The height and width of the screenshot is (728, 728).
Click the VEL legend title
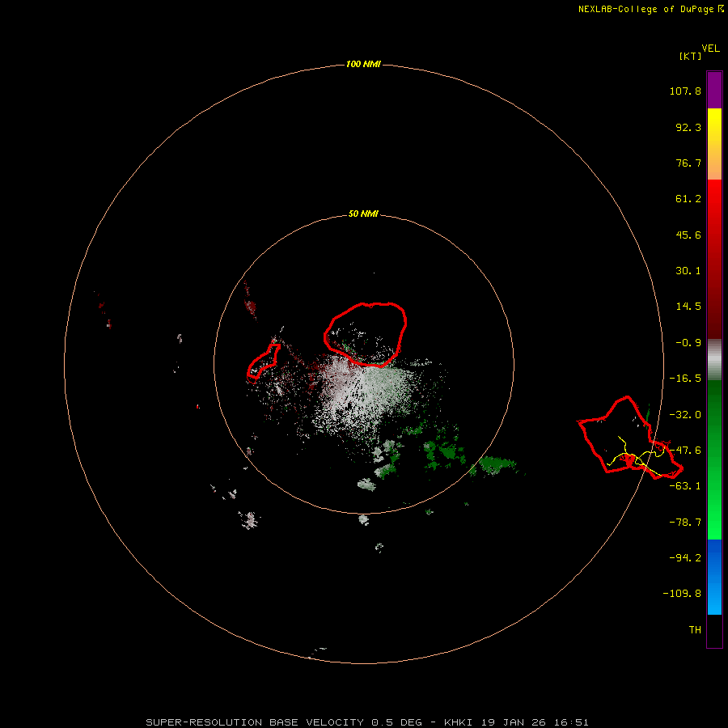(x=711, y=49)
